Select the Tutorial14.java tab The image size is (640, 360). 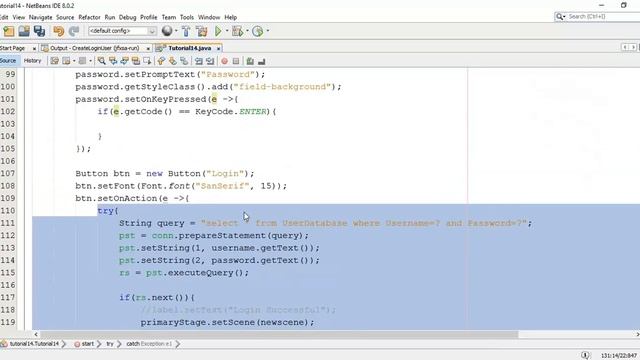[x=189, y=48]
